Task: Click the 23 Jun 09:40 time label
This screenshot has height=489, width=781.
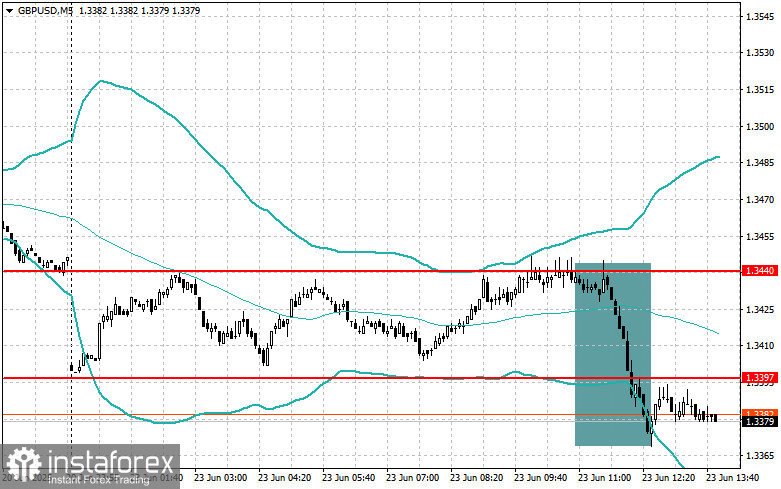Action: pos(540,478)
